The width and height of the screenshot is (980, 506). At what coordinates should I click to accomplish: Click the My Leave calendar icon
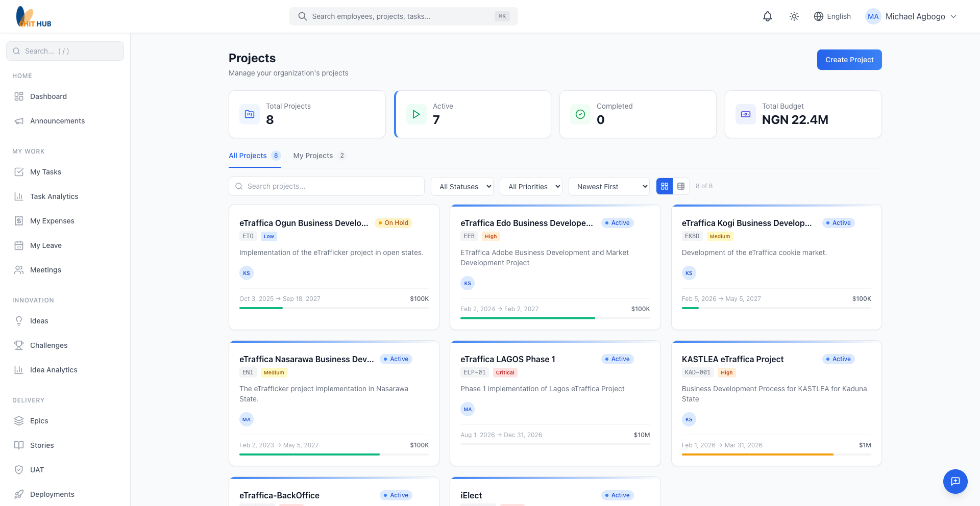click(19, 245)
